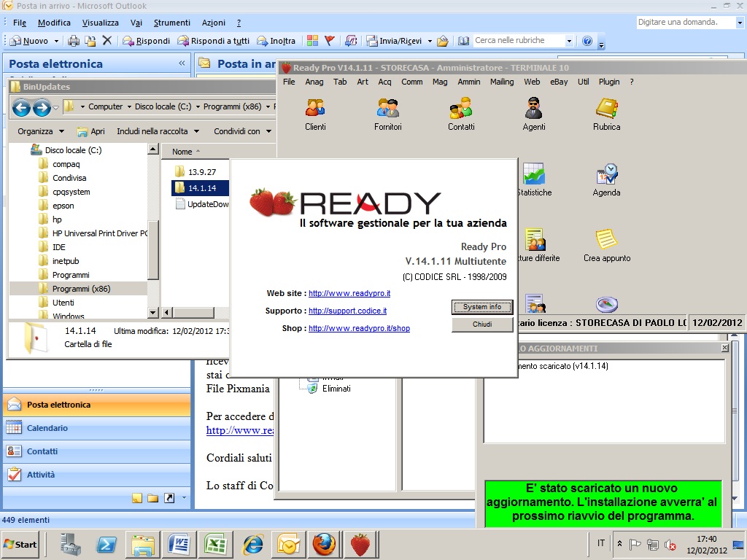Screen dimensions: 747x560
Task: Expand the Invia/Ricevi dropdown arrow
Action: coord(430,41)
